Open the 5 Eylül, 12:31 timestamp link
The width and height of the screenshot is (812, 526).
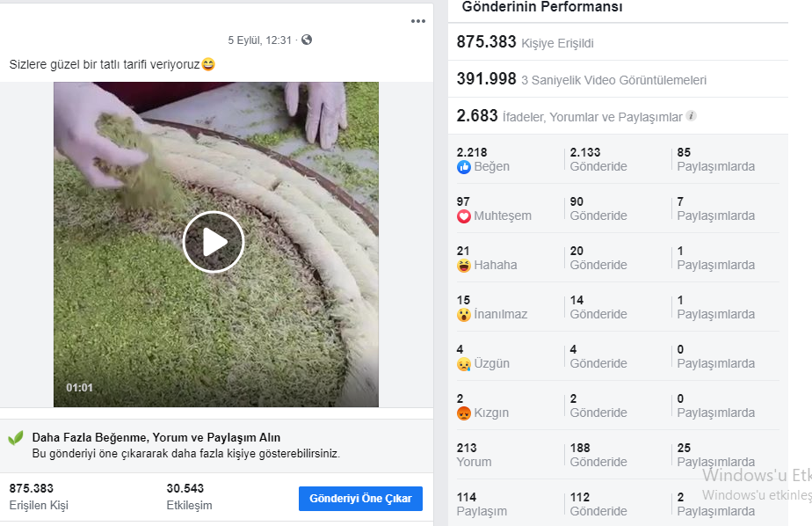point(260,40)
